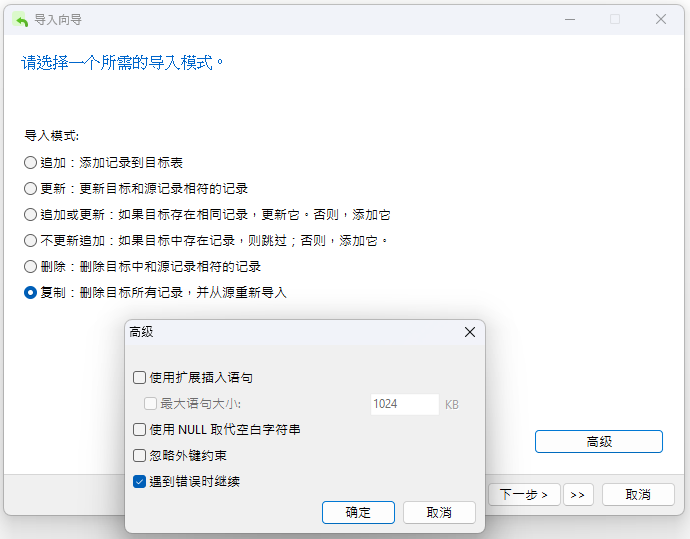Choose the 追加或更新 import mode
This screenshot has width=690, height=539.
[x=30, y=215]
